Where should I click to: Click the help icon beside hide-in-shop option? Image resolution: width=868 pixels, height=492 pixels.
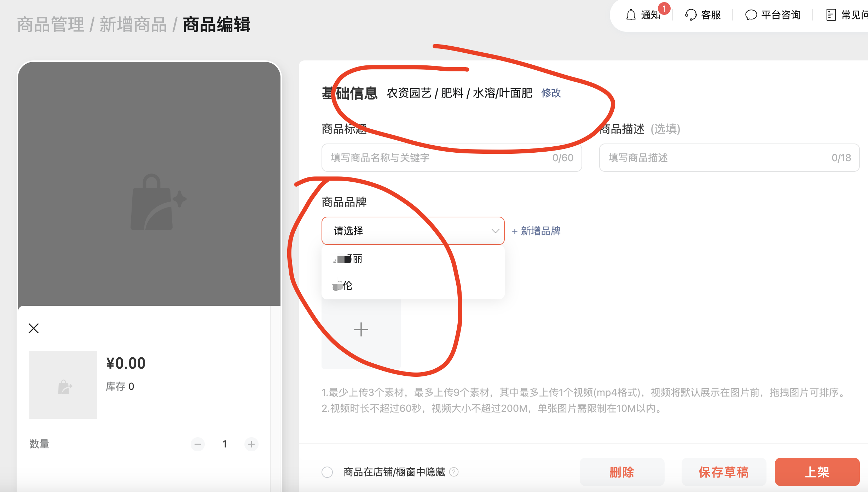454,472
